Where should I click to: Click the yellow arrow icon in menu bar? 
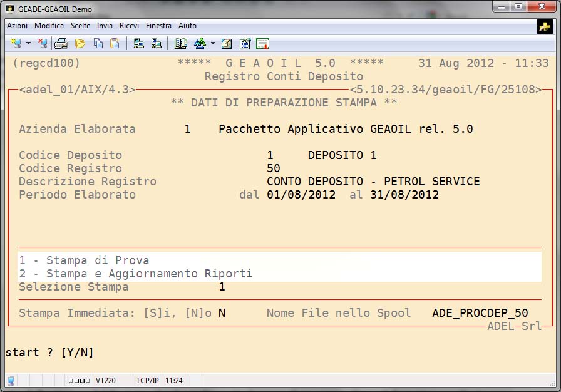click(544, 26)
